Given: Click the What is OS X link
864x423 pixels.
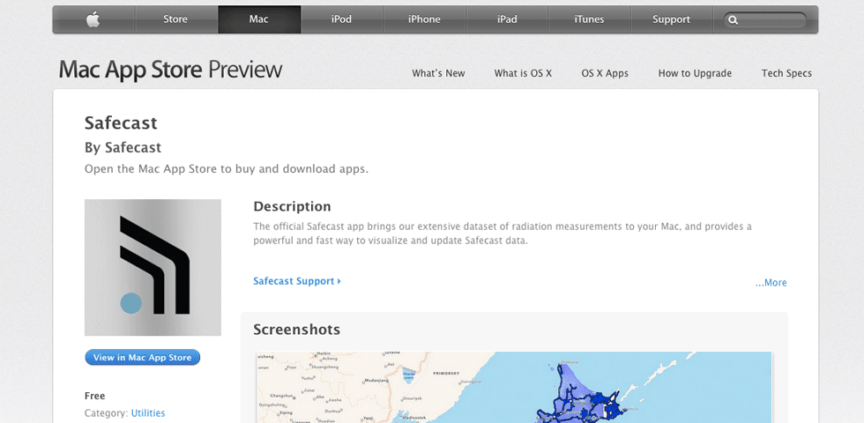Looking at the screenshot, I should point(523,73).
